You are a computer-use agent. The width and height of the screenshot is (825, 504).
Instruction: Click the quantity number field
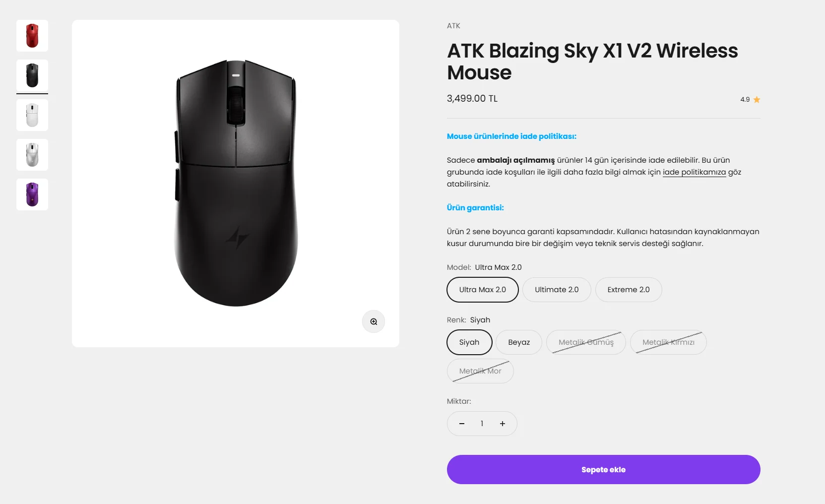[482, 424]
